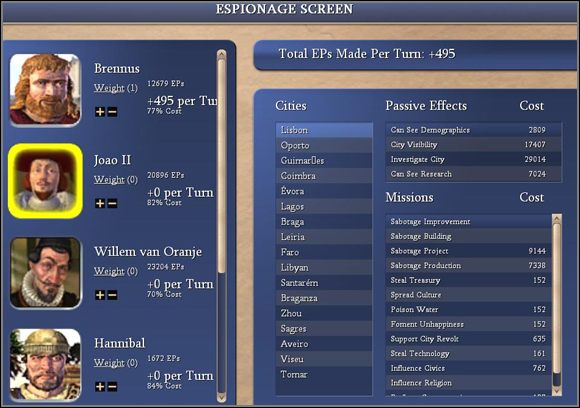Raise Willem van Oranje weight with plus

click(x=100, y=295)
